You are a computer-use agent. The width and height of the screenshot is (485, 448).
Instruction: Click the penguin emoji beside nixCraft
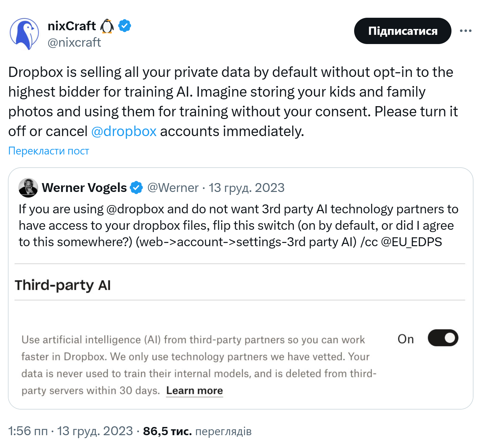(x=107, y=26)
